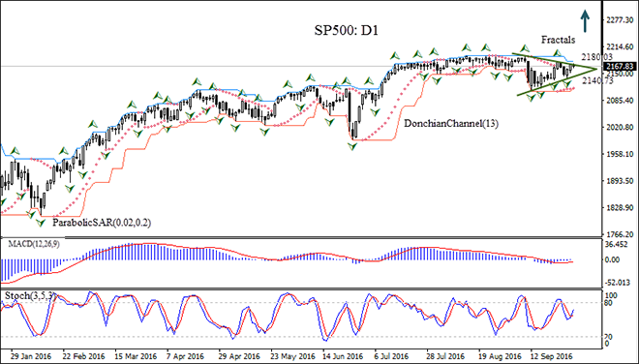
Task: Click the MACD(12,26,9) indicator label
Action: 34,244
